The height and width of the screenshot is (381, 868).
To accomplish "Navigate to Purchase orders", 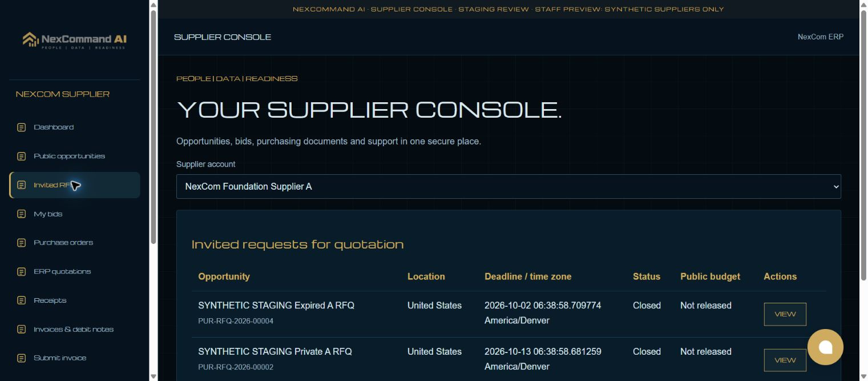I will [x=75, y=243].
